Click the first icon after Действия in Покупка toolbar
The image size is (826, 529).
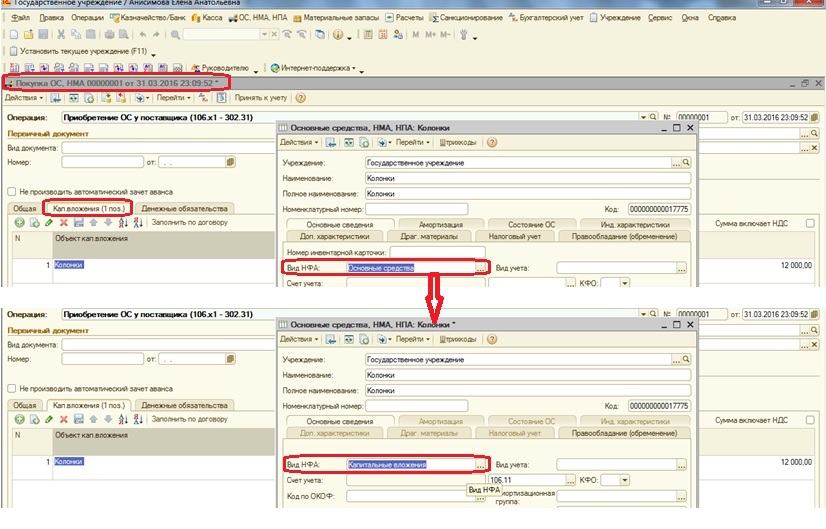[56, 98]
